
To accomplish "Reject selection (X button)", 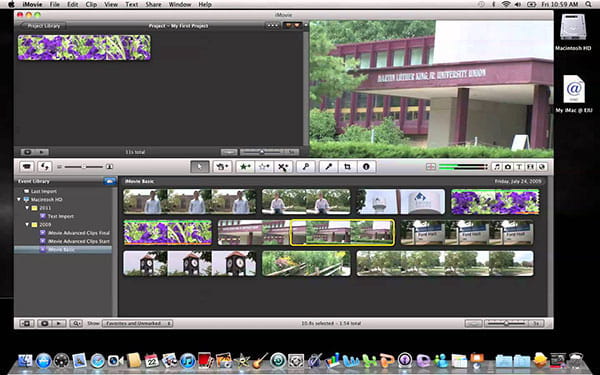I will [283, 167].
